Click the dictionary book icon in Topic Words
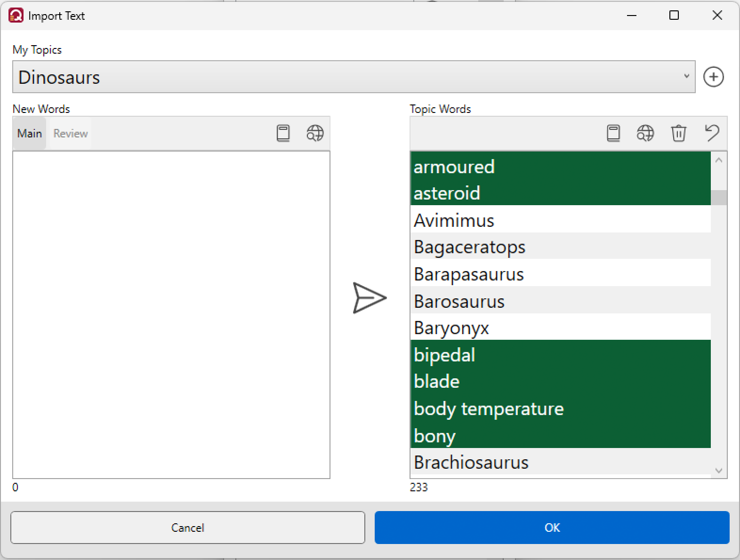This screenshot has width=740, height=560. coord(613,133)
